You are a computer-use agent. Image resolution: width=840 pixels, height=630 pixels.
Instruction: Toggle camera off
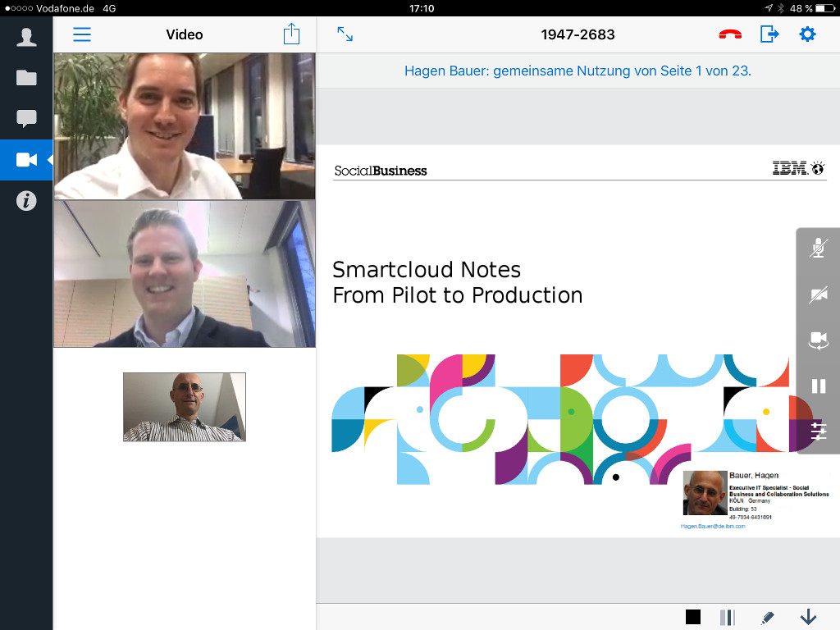(x=818, y=294)
